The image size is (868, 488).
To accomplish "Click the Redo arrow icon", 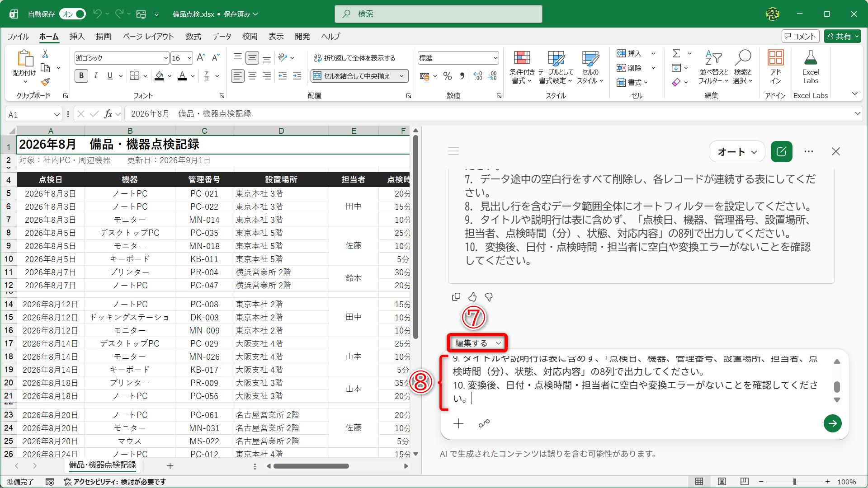I will (x=119, y=14).
